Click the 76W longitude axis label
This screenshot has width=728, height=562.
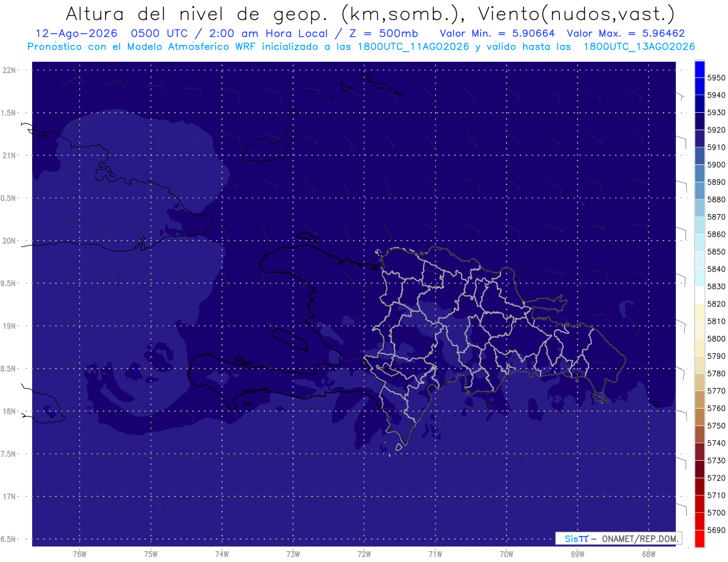[79, 554]
